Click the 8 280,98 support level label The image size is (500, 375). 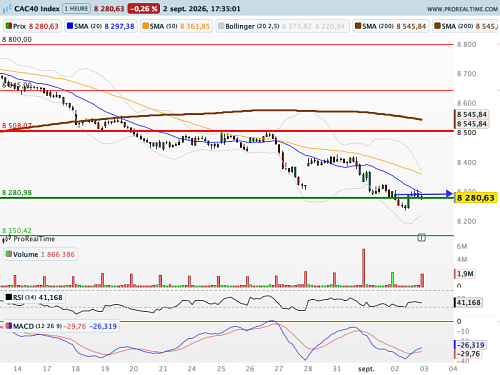17,192
